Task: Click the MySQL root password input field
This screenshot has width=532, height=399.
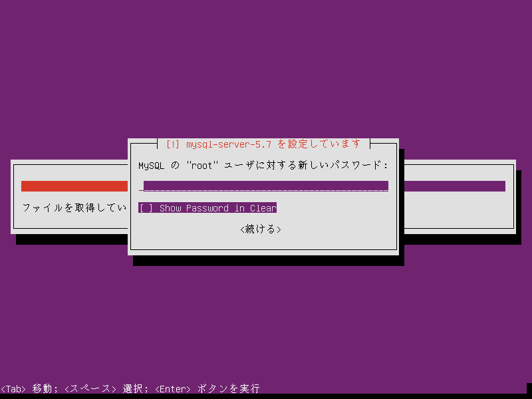Action: (265, 186)
